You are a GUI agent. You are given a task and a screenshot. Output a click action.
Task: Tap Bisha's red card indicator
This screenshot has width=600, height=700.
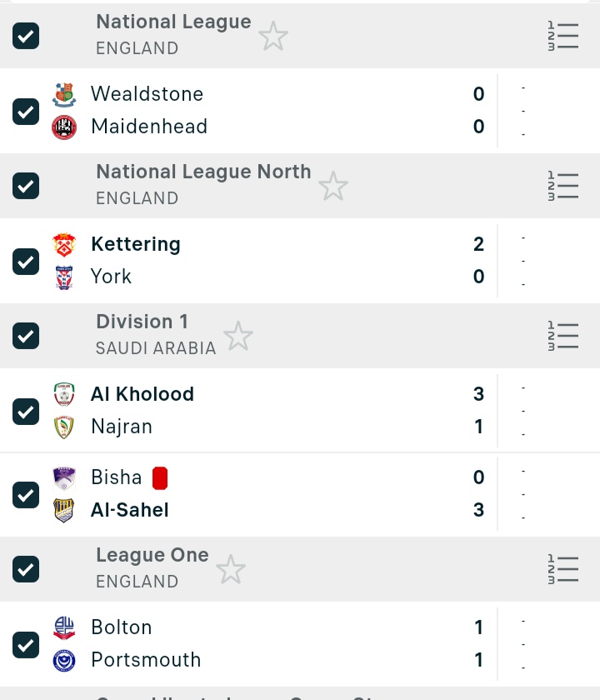tap(160, 477)
